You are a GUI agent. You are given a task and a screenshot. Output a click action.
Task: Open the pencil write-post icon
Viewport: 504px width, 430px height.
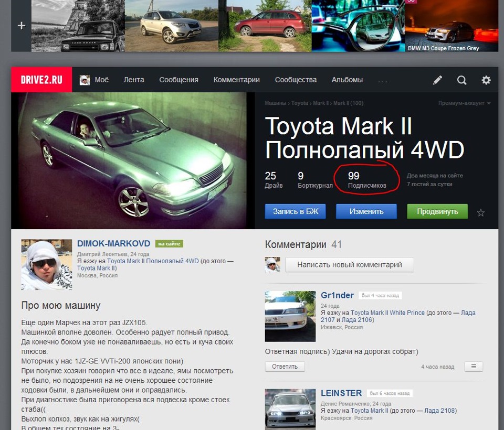(437, 80)
